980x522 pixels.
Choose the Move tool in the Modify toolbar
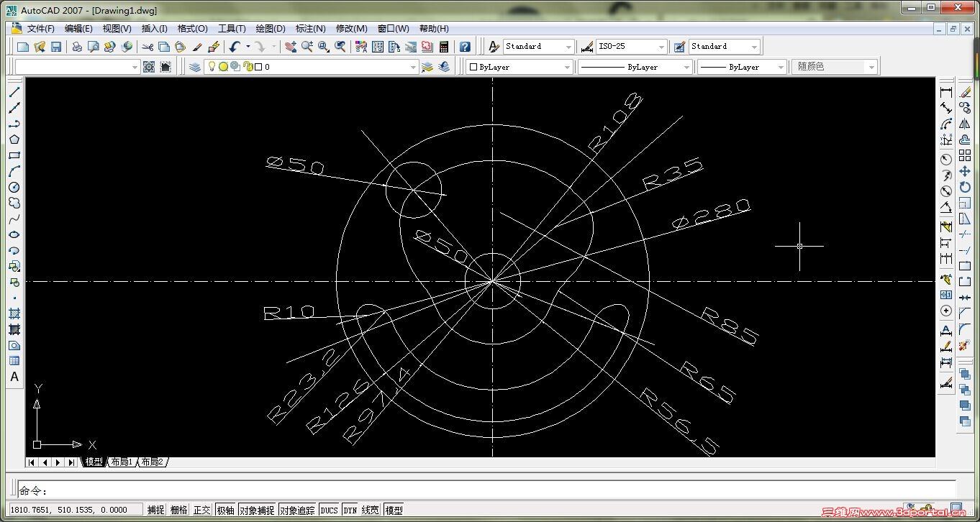pyautogui.click(x=965, y=171)
